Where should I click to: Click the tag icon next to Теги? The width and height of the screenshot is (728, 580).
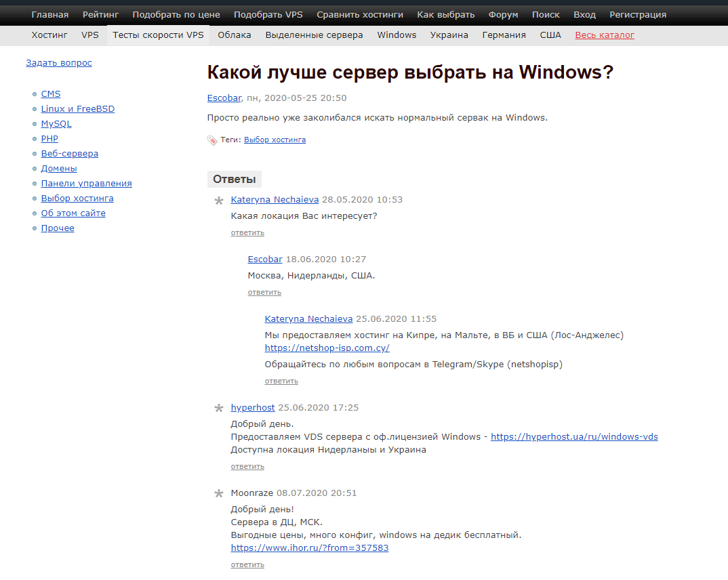[212, 140]
